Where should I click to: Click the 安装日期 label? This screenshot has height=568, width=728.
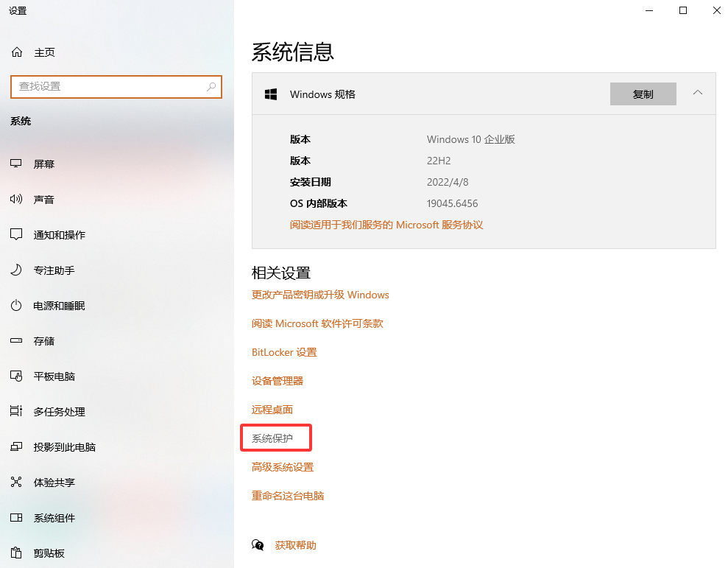click(x=311, y=182)
